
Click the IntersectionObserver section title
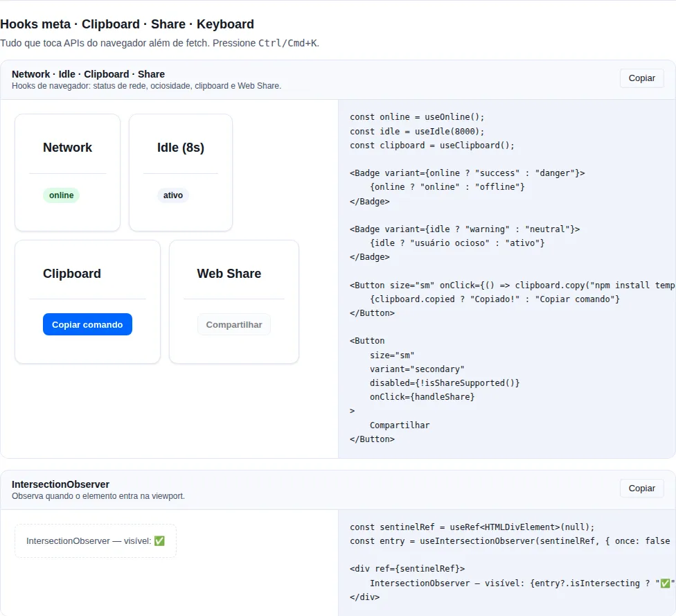click(61, 484)
